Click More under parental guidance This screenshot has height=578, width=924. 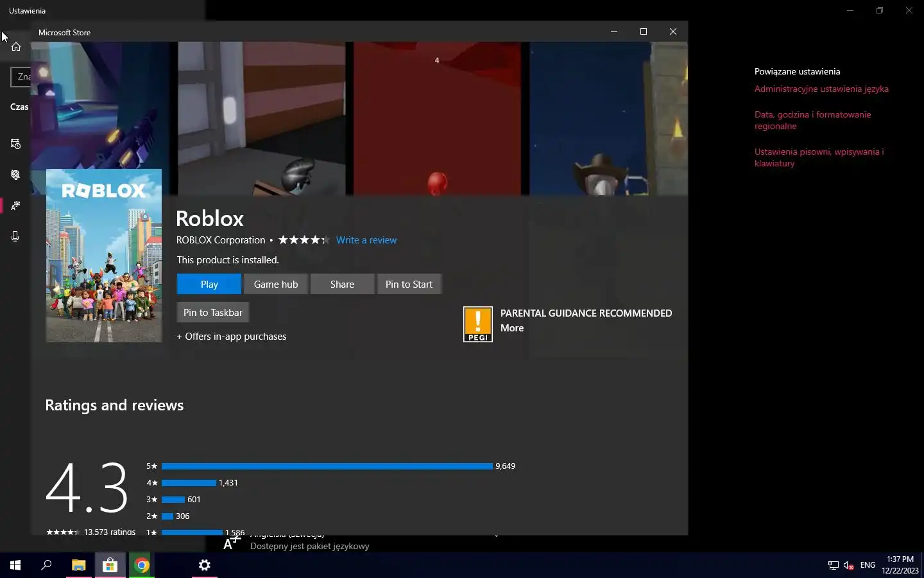click(x=512, y=328)
